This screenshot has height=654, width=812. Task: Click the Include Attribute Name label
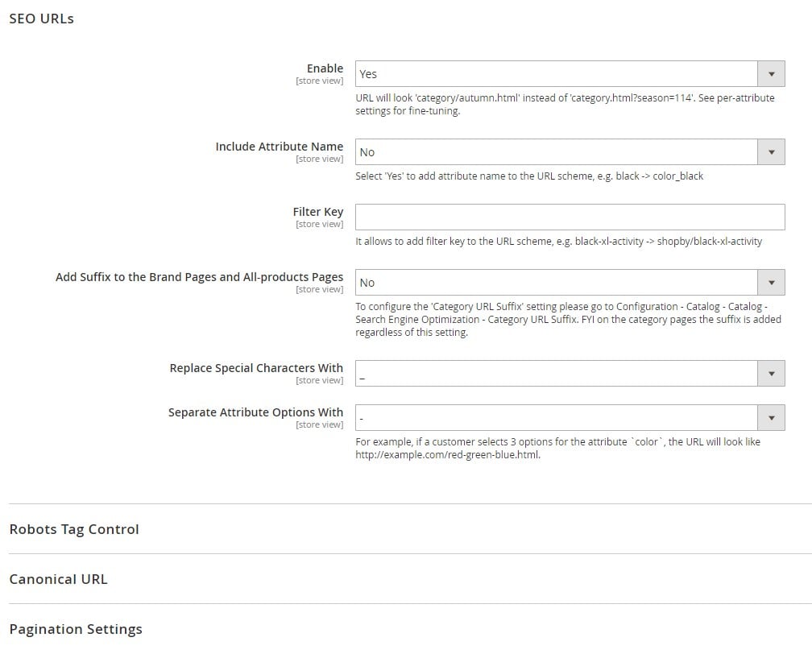[x=279, y=147]
